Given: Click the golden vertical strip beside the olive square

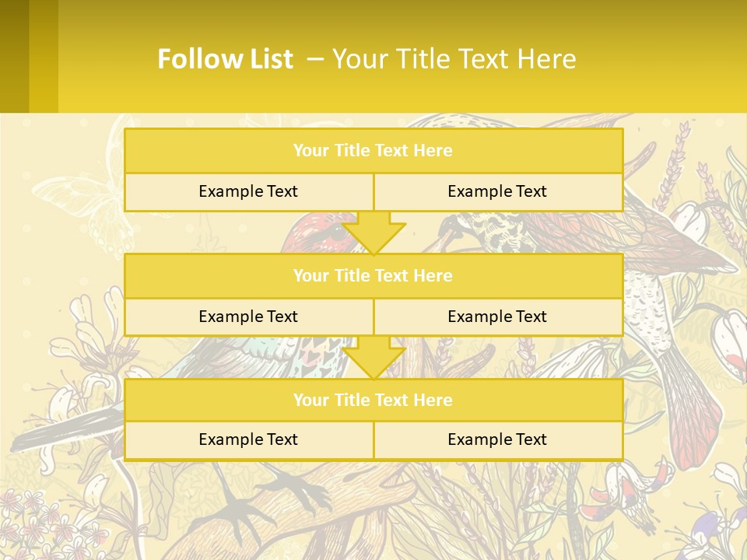Looking at the screenshot, I should [44, 56].
